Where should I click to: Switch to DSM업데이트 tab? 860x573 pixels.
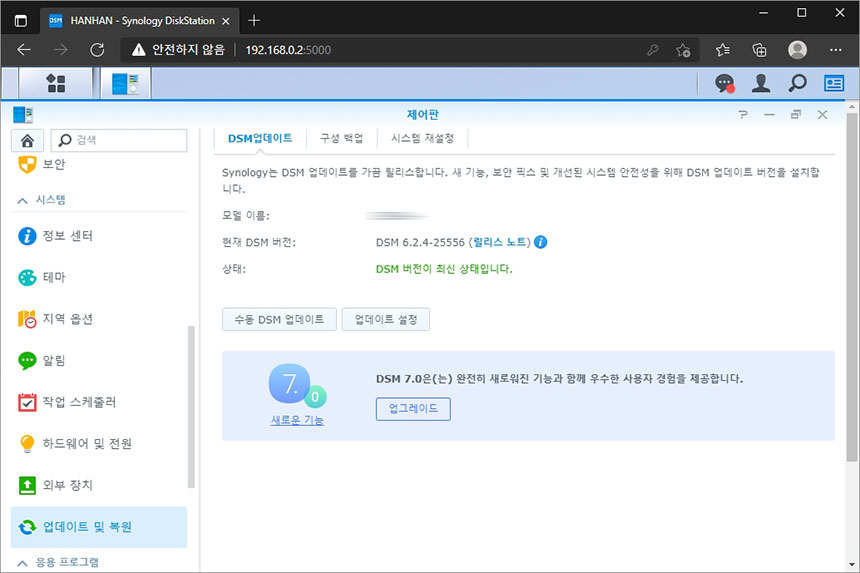(x=260, y=138)
